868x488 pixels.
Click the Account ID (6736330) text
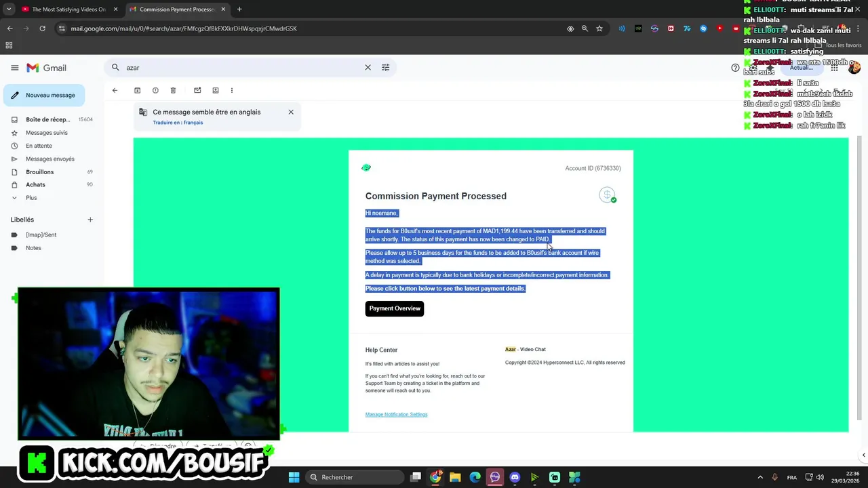[x=593, y=168]
